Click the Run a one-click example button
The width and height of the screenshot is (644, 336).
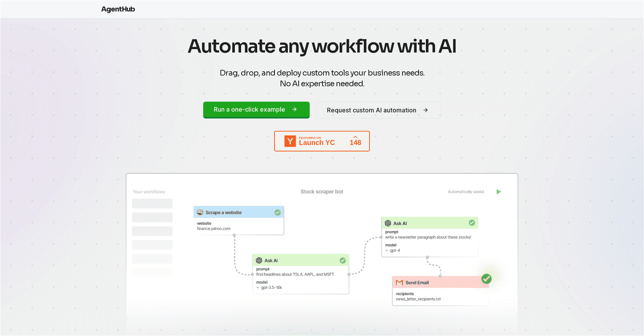[256, 110]
